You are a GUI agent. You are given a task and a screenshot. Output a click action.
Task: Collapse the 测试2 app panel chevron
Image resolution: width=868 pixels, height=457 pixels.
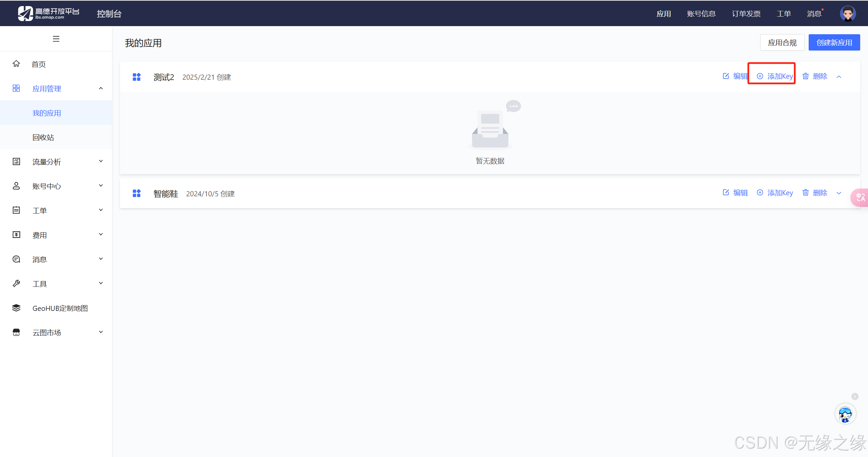tap(839, 77)
